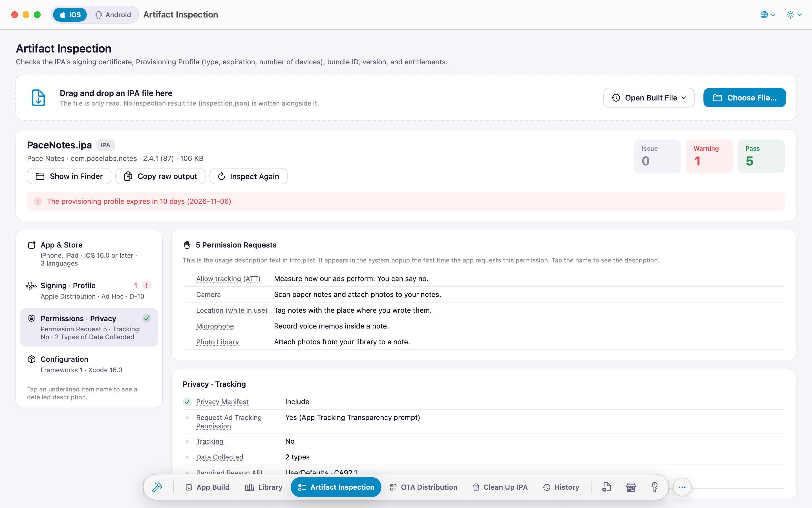
Task: Open the Photo Library description
Action: click(217, 342)
